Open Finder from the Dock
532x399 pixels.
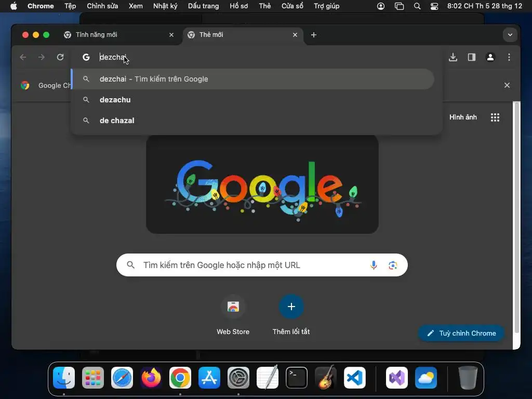click(x=64, y=378)
